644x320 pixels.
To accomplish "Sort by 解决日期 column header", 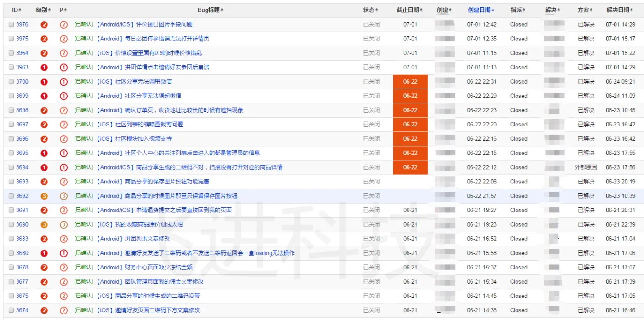I will (x=618, y=10).
